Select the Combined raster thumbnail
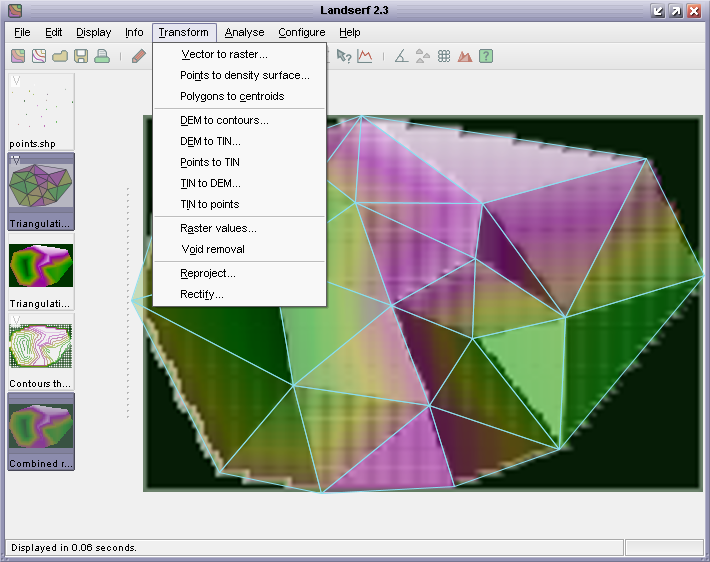 pyautogui.click(x=41, y=426)
